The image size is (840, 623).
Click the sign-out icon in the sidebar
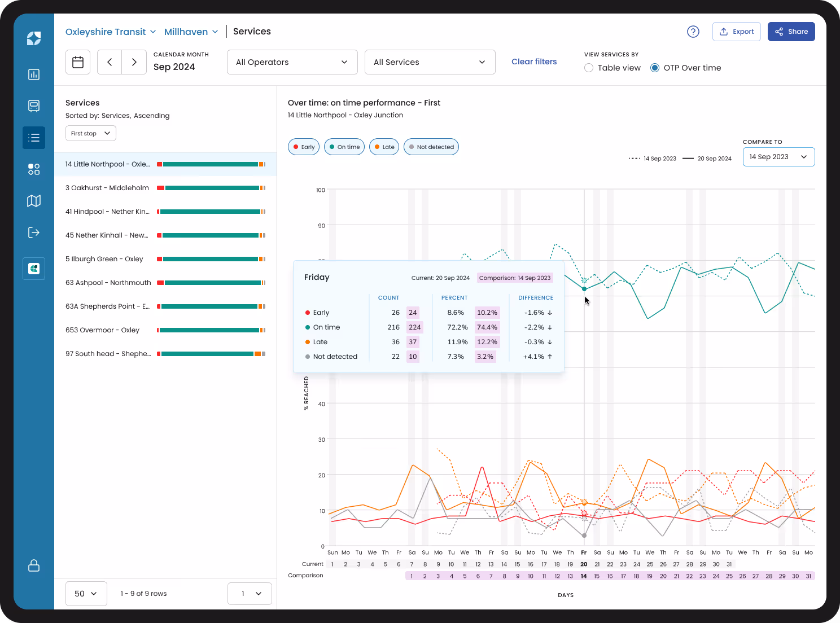coord(34,232)
